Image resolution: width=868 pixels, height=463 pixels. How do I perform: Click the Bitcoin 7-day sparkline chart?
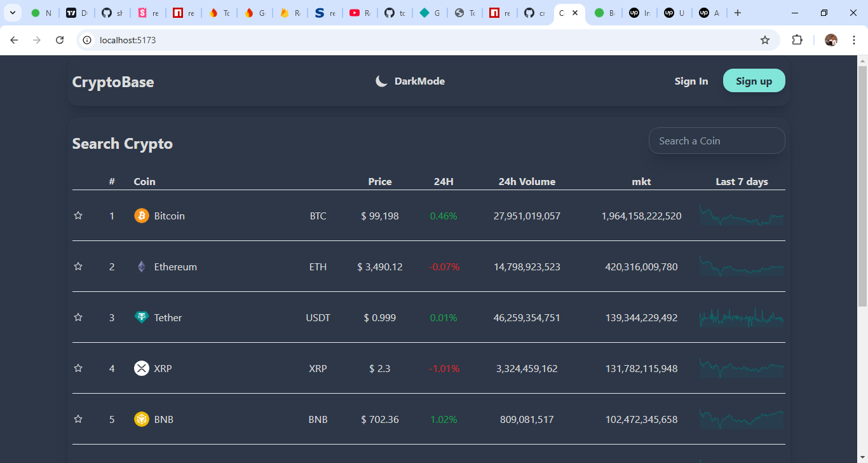742,216
